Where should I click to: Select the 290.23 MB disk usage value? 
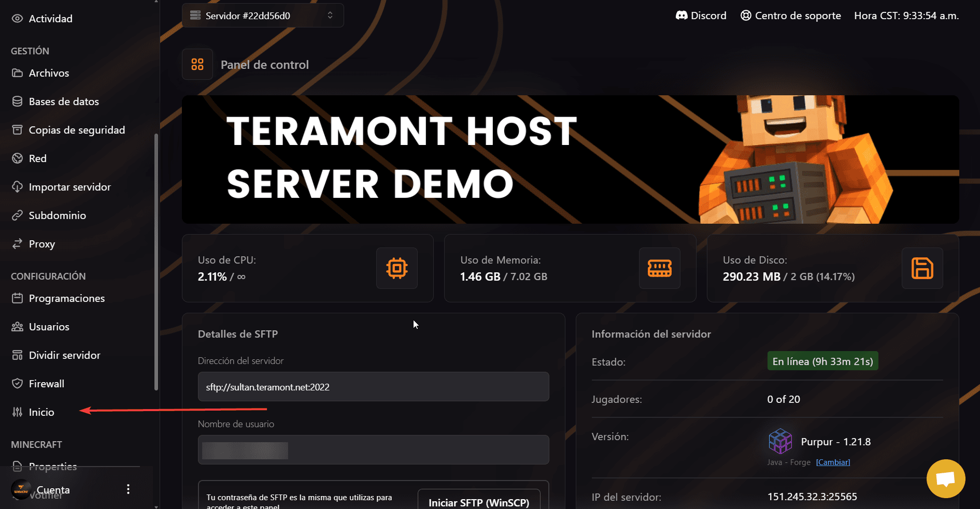[x=751, y=277]
